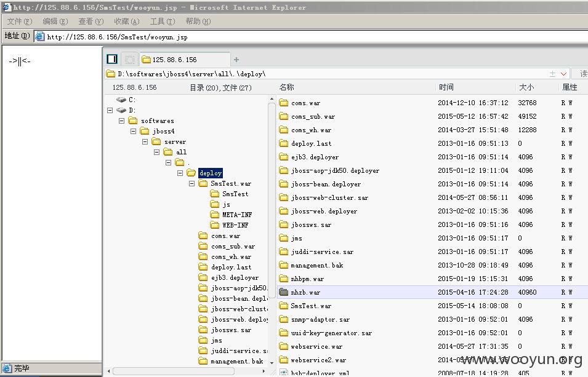Click the Internet Explorer page icon in address bar

[40, 36]
